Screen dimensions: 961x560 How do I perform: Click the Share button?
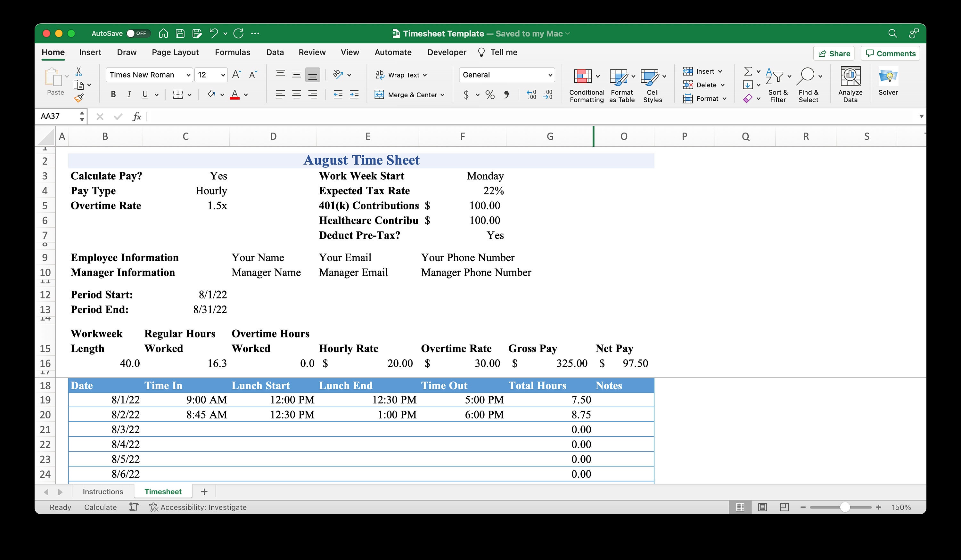point(834,53)
